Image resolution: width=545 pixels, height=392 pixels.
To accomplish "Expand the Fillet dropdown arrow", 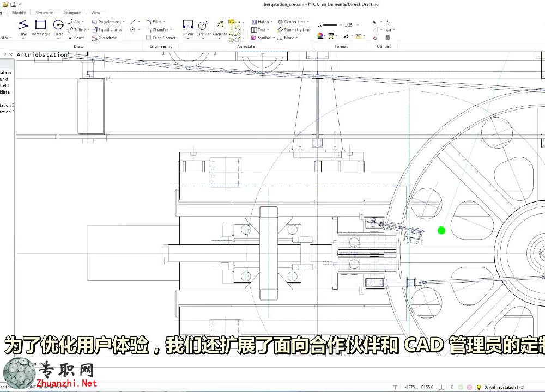I will [165, 22].
